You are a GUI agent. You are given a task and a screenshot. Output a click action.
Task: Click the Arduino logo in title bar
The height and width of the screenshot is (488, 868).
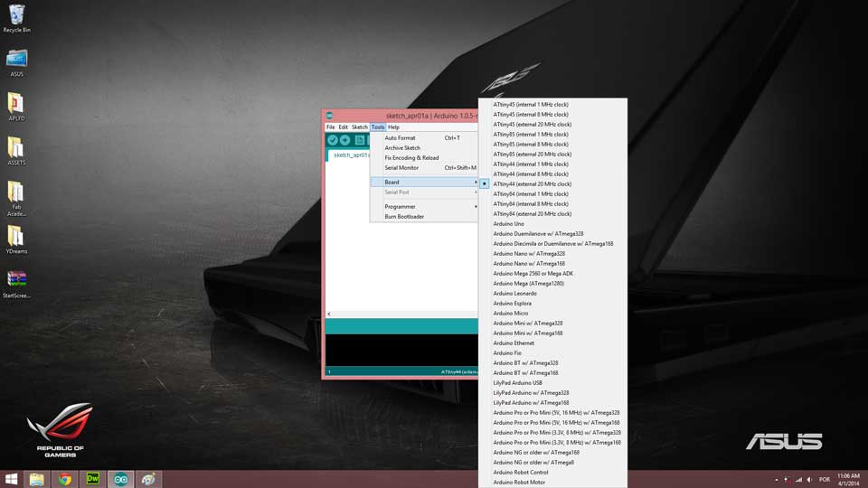[329, 116]
